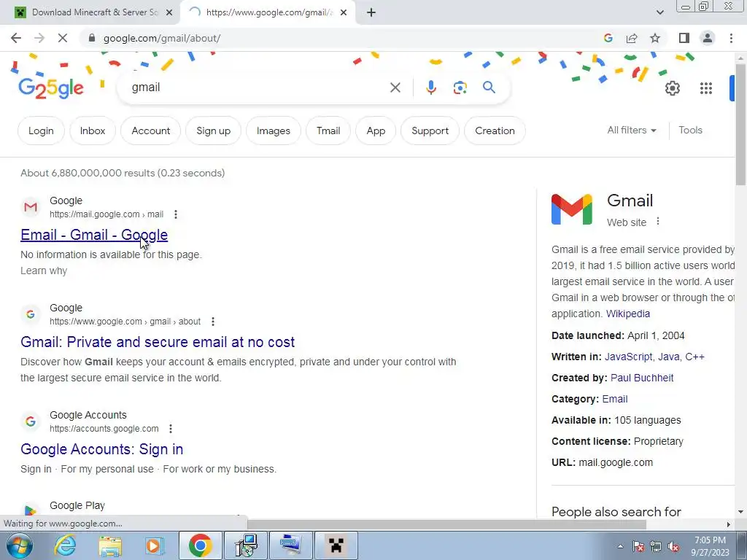
Task: Open more options for accounts.google.com result
Action: coord(171,429)
